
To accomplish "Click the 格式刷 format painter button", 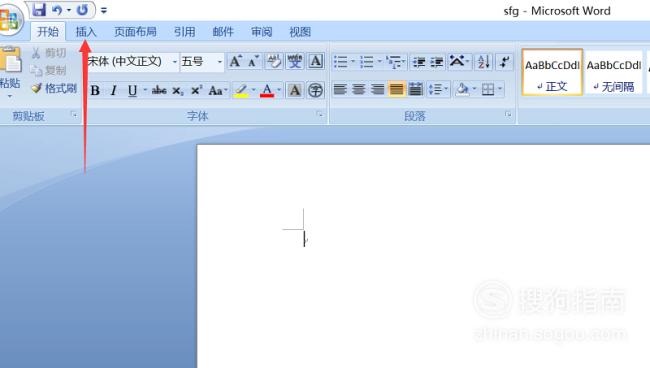I will tap(55, 88).
